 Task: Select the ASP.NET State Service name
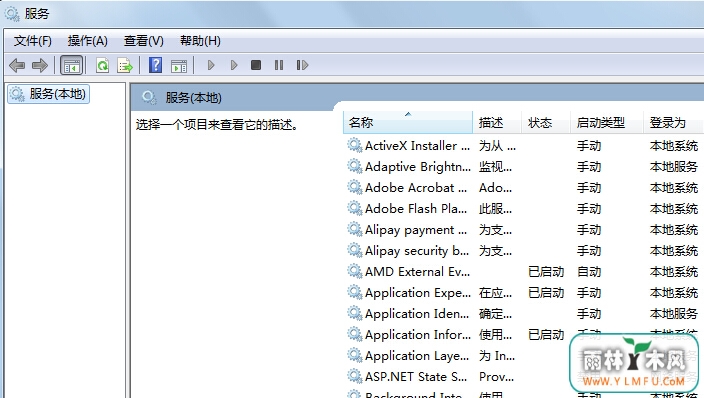coord(416,376)
